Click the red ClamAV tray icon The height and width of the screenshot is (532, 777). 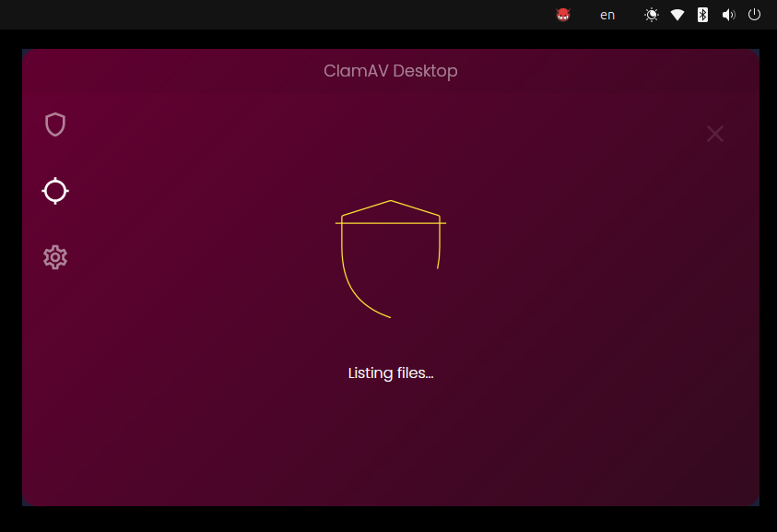tap(563, 15)
